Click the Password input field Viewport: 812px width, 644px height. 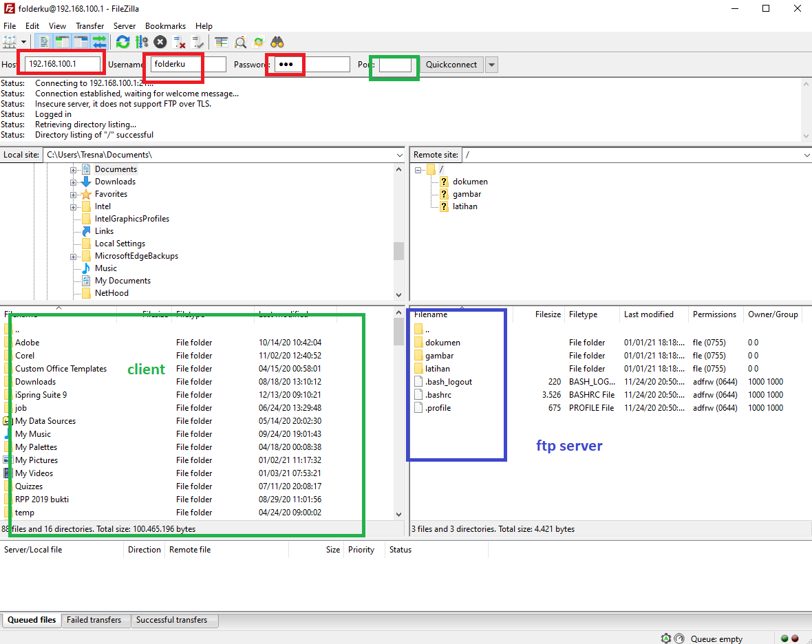pos(312,64)
